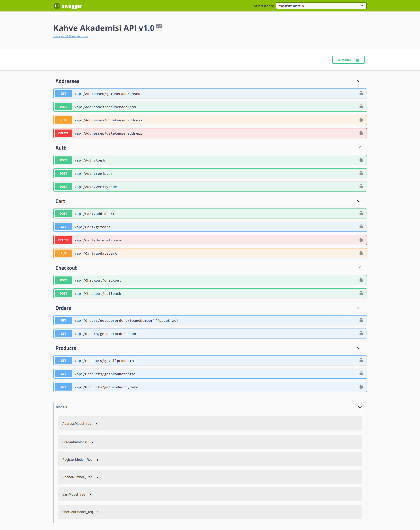
Task: Click the lock icon on GET /api/Products/getallproducts
Action: point(361,360)
